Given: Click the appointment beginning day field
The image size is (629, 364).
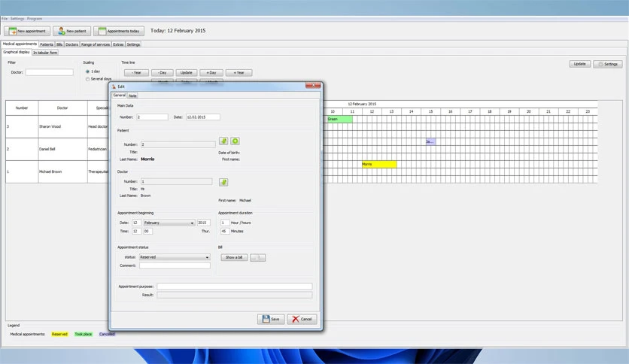Looking at the screenshot, I should tap(136, 223).
